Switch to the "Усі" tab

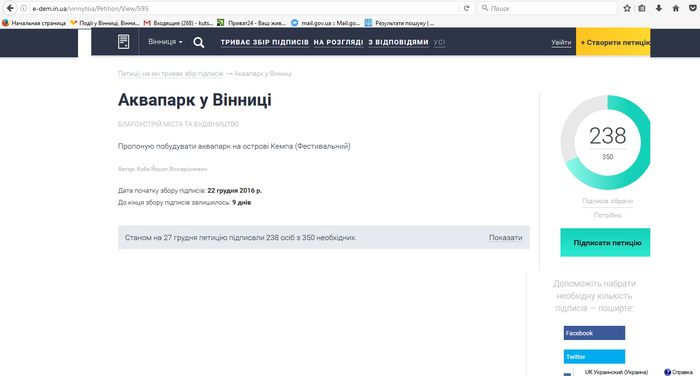(439, 42)
